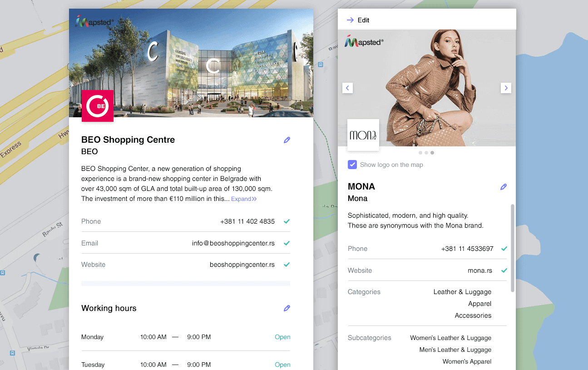Click Tuesday opening time 10:00 AM
Image resolution: width=588 pixels, height=370 pixels.
point(153,365)
